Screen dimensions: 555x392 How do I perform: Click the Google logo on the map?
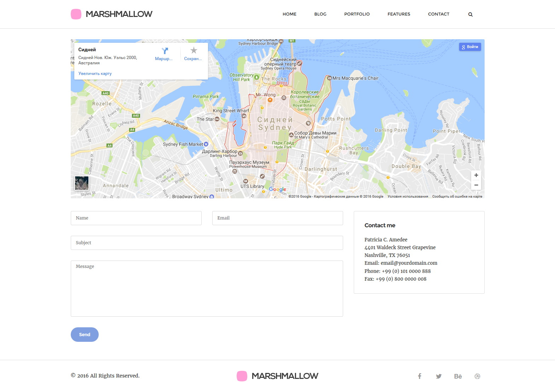click(277, 189)
